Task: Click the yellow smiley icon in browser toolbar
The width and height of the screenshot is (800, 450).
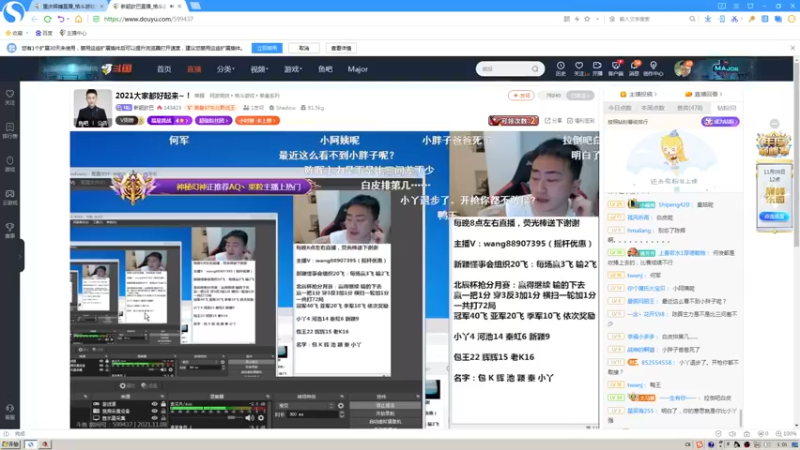Action: [792, 19]
